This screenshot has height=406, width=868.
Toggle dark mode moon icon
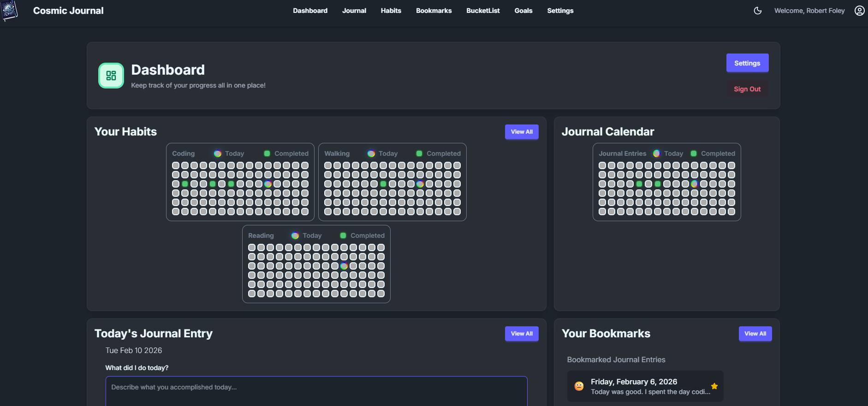pyautogui.click(x=757, y=11)
